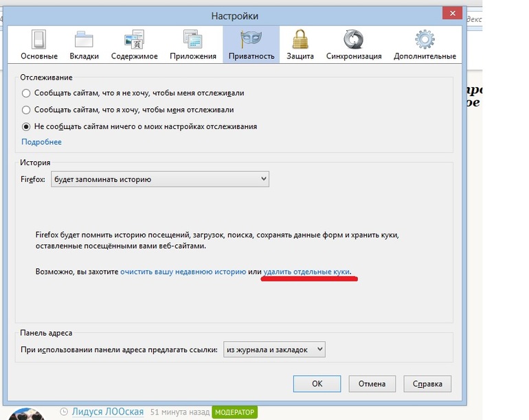
Task: Click the Подробнее link
Action: pyautogui.click(x=41, y=142)
